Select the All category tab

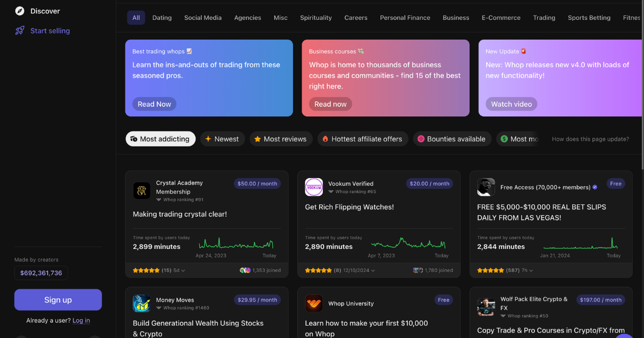click(x=136, y=18)
